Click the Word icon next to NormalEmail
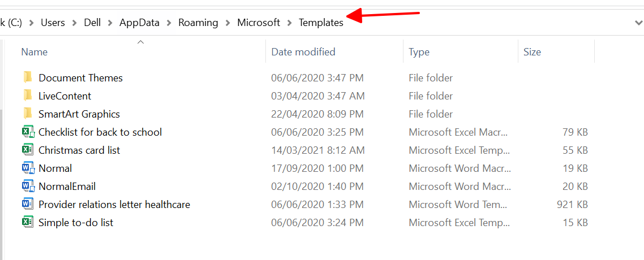The width and height of the screenshot is (644, 260). (28, 186)
